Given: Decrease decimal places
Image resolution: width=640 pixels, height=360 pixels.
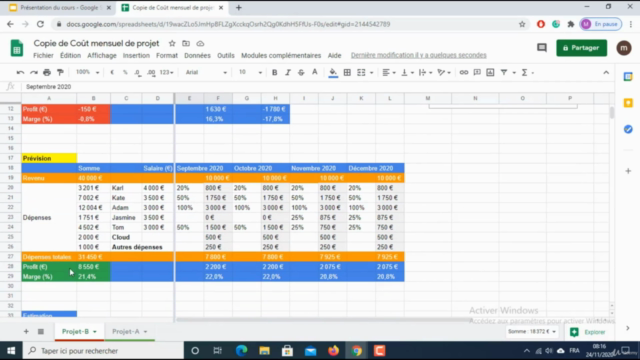Looking at the screenshot, I should 138,72.
